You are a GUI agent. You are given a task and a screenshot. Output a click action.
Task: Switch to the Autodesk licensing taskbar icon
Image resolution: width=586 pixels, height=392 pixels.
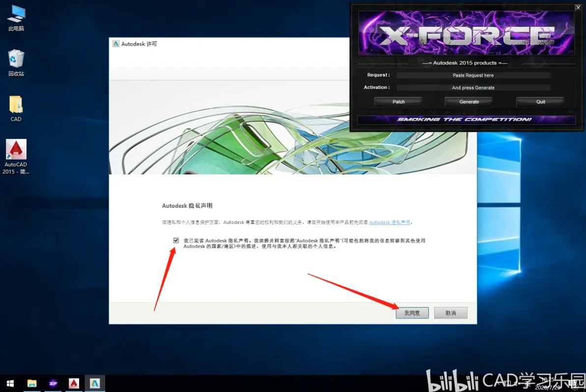click(94, 384)
